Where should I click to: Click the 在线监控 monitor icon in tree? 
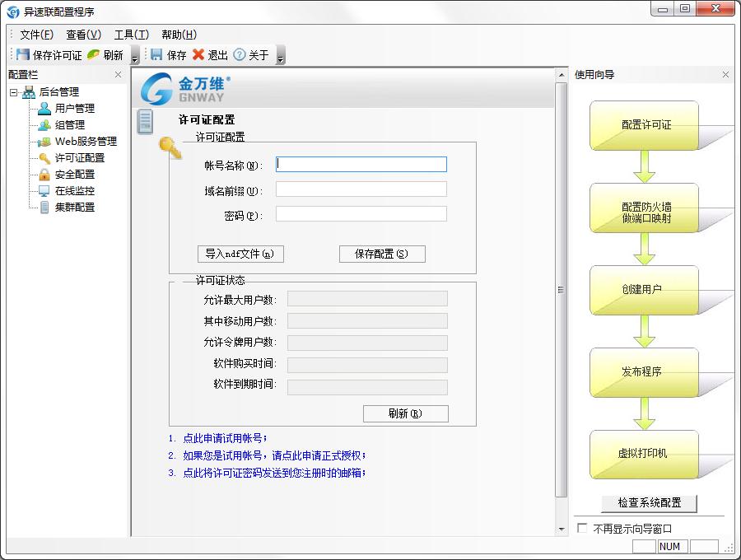point(44,191)
